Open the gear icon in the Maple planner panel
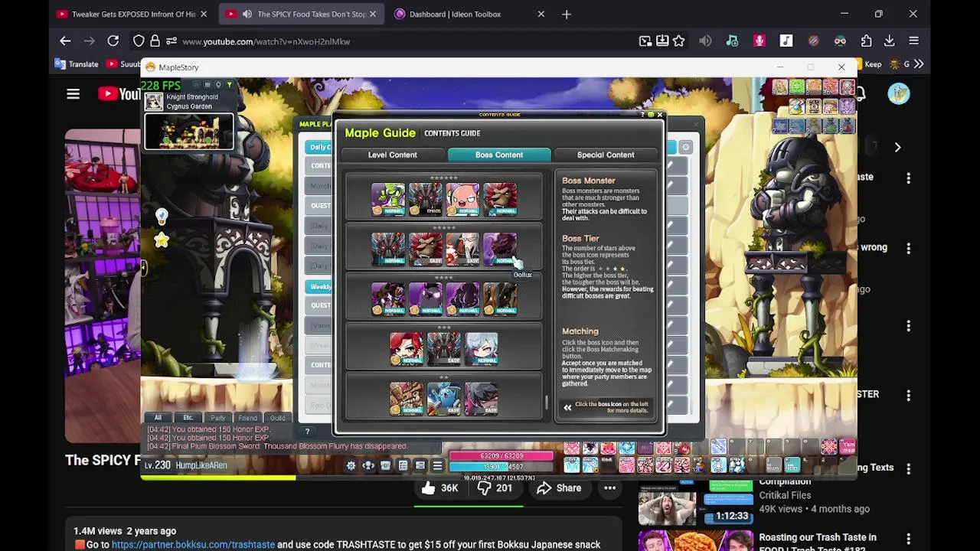 685,147
